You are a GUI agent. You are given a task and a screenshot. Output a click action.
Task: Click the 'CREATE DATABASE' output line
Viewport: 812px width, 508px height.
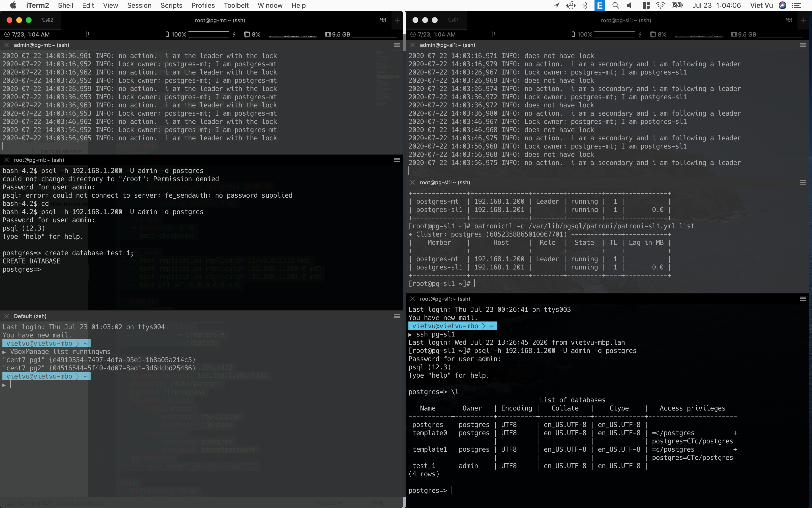click(x=32, y=261)
